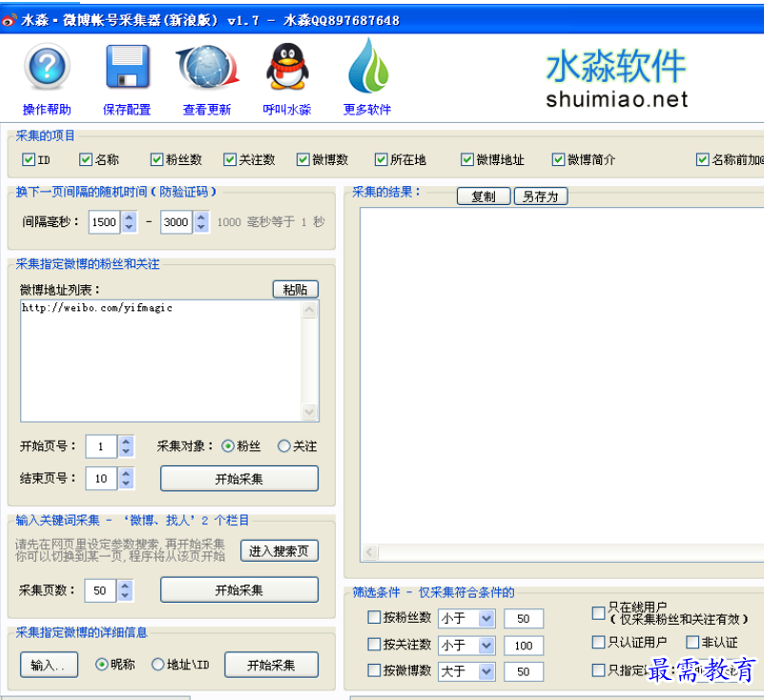Click the 输入.. button
Screen dimensions: 764x700
point(49,665)
